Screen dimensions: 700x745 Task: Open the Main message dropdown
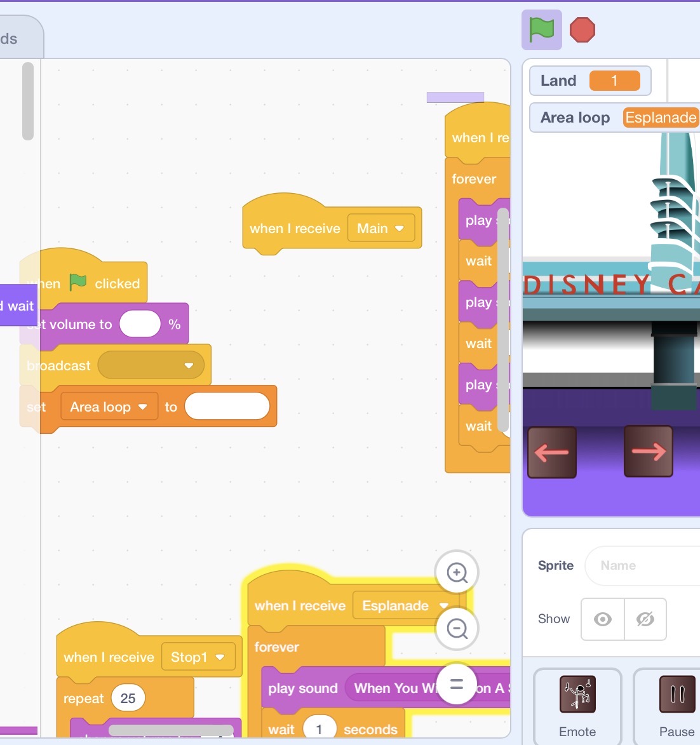(380, 229)
